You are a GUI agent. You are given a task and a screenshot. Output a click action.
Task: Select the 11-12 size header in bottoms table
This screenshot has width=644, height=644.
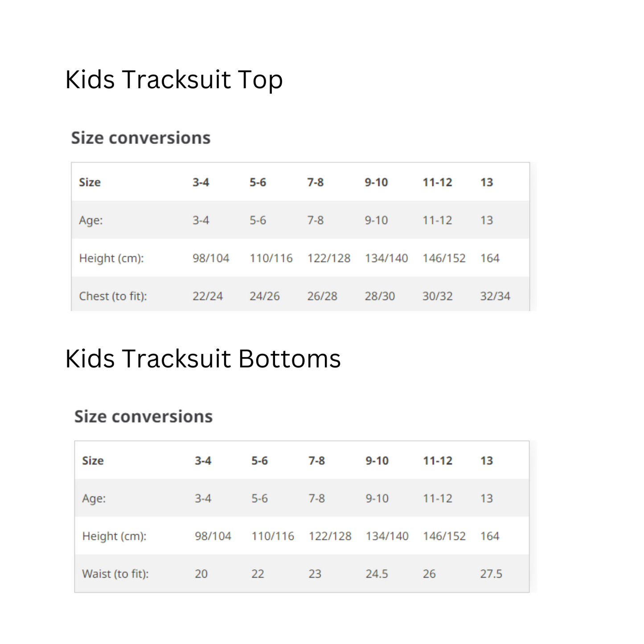click(x=437, y=460)
